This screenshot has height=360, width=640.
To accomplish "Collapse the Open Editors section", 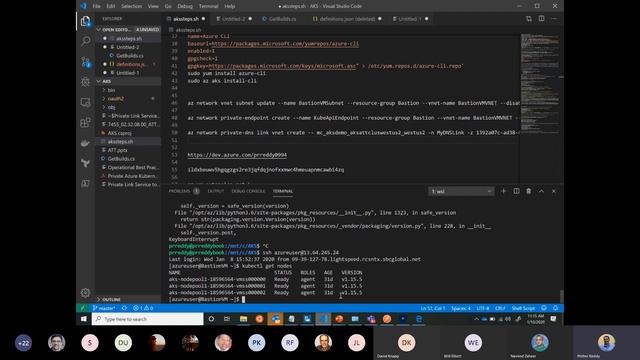I will pos(128,30).
